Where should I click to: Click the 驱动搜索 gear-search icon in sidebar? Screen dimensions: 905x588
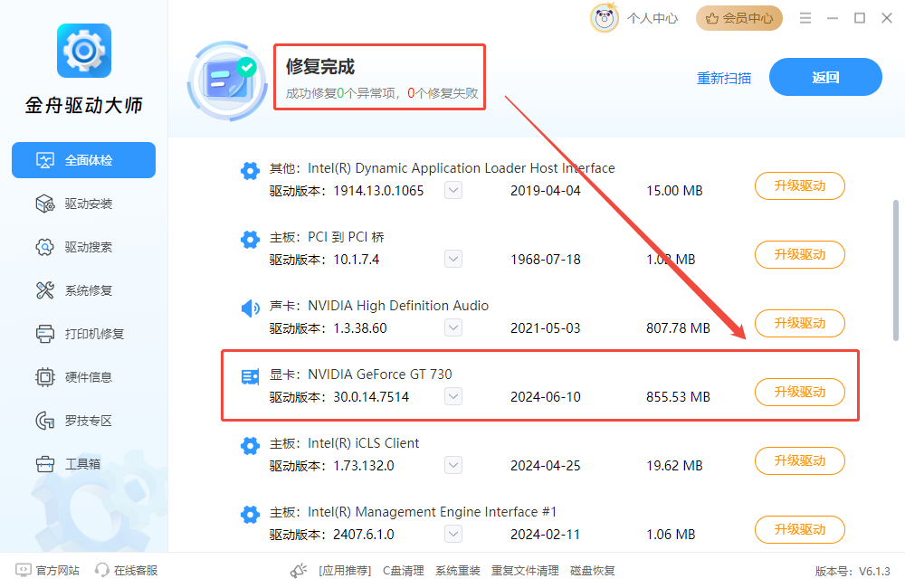coord(45,247)
